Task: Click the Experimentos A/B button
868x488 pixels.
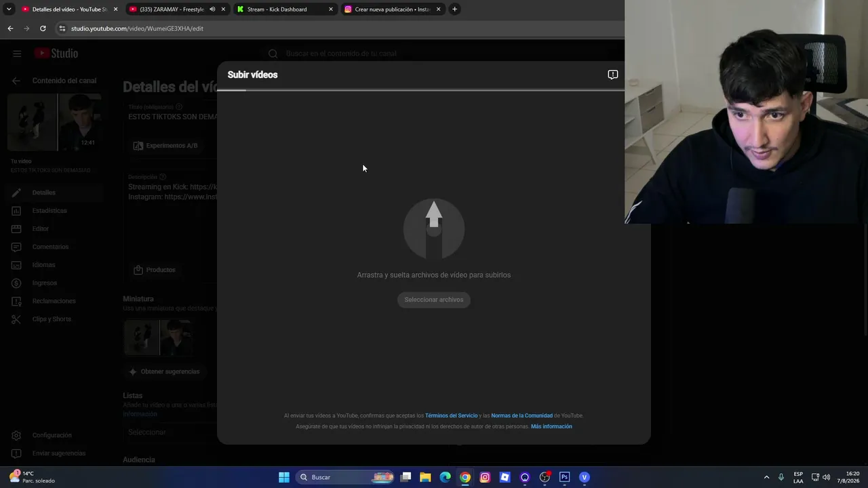Action: (x=165, y=146)
